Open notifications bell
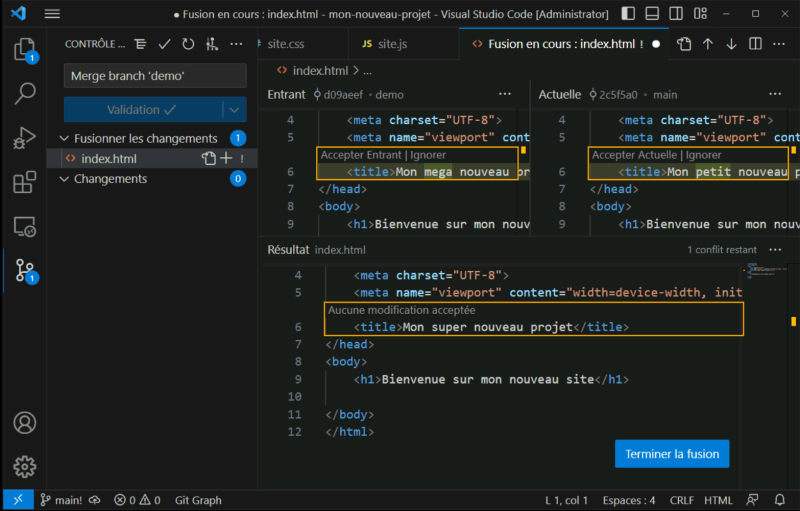The height and width of the screenshot is (511, 800). pyautogui.click(x=780, y=500)
